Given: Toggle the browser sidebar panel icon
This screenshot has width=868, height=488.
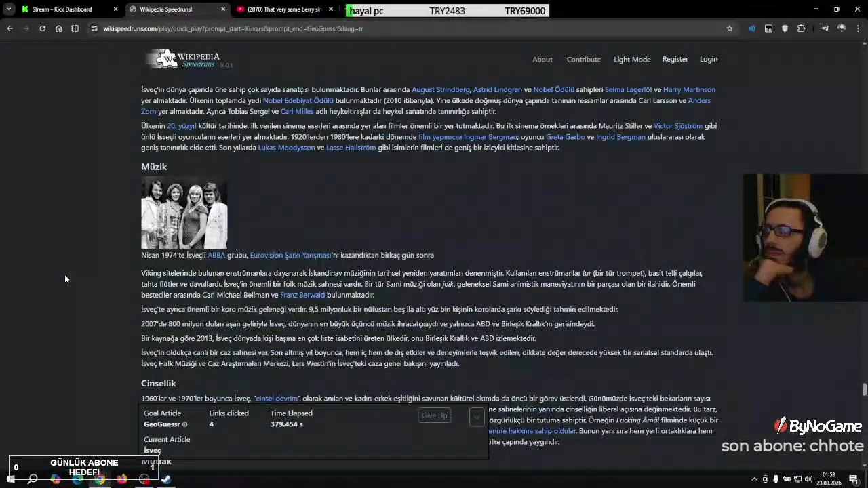Looking at the screenshot, I should (75, 28).
